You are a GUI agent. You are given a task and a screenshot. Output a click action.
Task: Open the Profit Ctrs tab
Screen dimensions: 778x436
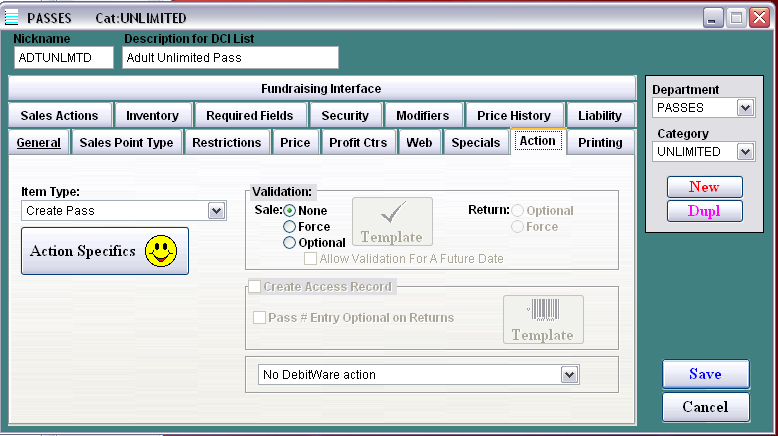pyautogui.click(x=358, y=142)
